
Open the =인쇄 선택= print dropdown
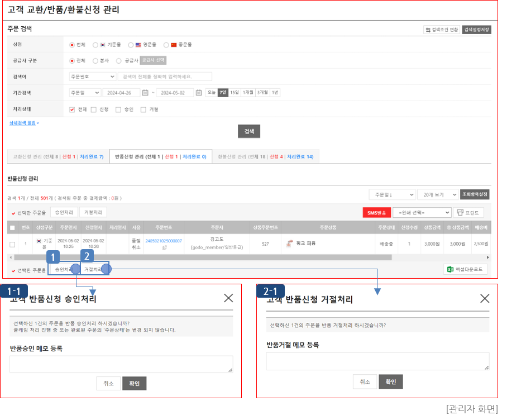pyautogui.click(x=422, y=212)
